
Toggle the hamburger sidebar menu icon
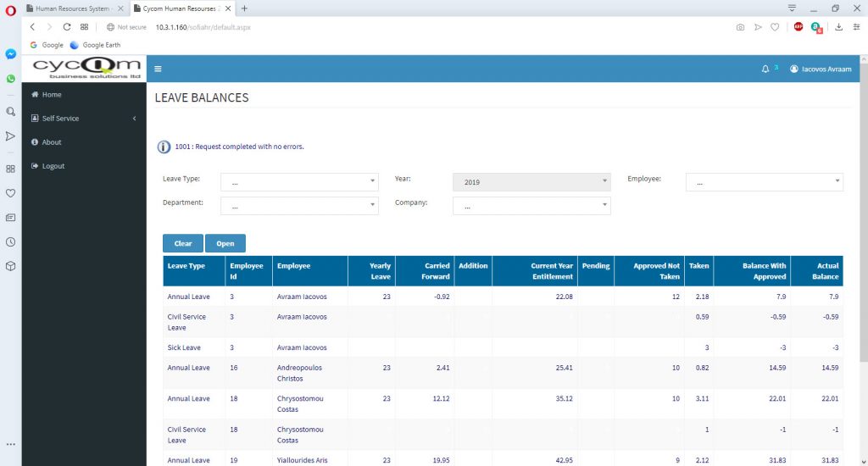[x=158, y=69]
